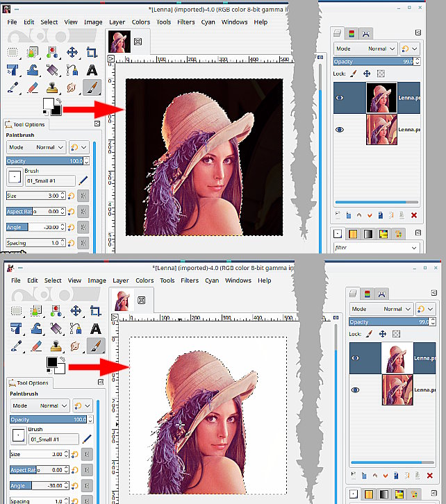Click foreground white swatch in black-background window
This screenshot has height=504, width=446.
48,104
